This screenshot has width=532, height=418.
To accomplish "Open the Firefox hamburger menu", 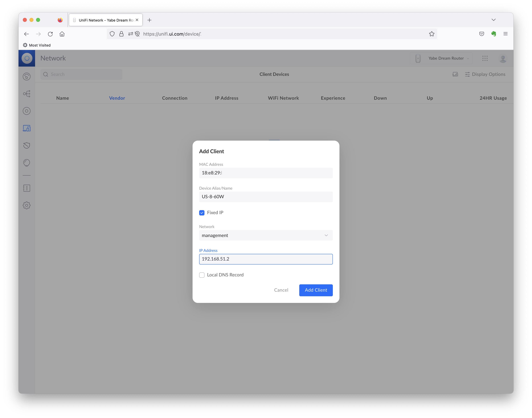I will [x=506, y=34].
